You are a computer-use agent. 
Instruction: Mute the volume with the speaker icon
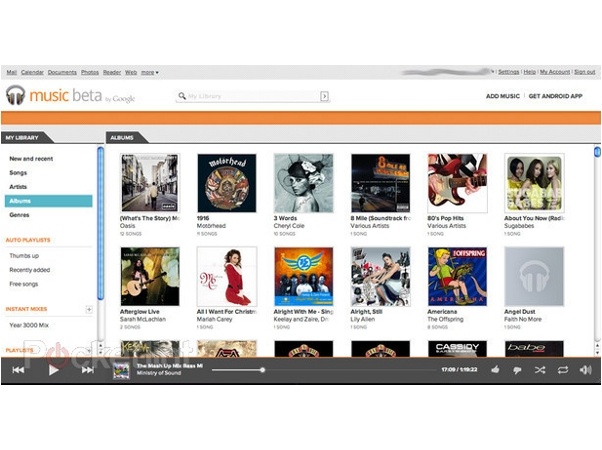pos(585,370)
